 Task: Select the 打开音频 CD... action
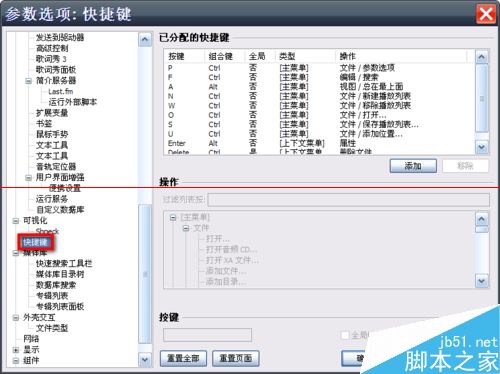(232, 249)
